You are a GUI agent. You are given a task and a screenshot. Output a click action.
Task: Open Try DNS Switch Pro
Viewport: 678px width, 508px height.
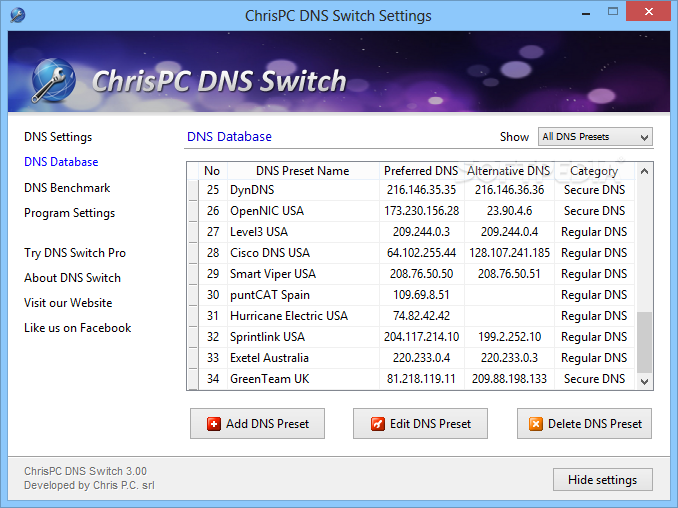[x=75, y=253]
